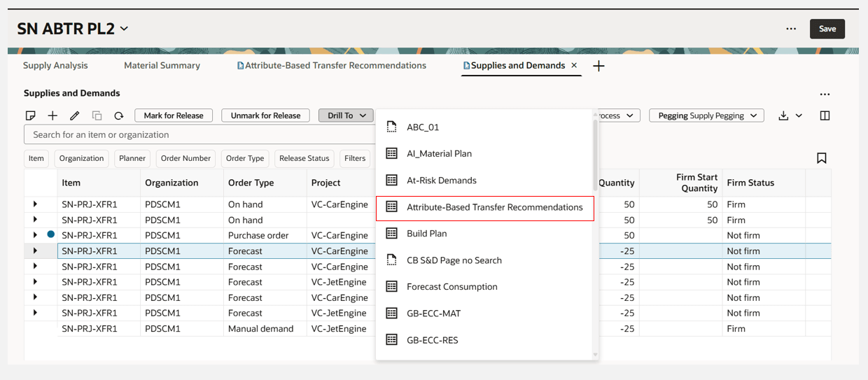Click the ABC_01 page icon
Screen dimensions: 868x380
coord(392,127)
